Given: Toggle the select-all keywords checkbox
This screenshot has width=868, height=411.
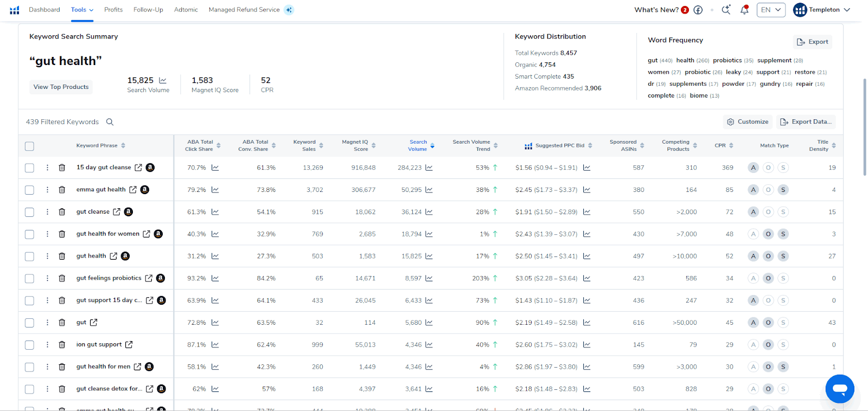Looking at the screenshot, I should click(x=29, y=146).
